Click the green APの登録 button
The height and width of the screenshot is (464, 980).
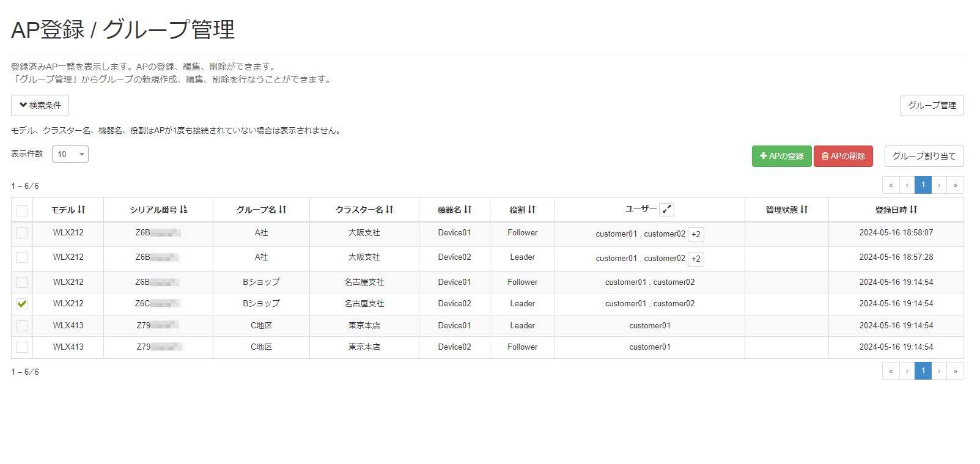click(781, 156)
